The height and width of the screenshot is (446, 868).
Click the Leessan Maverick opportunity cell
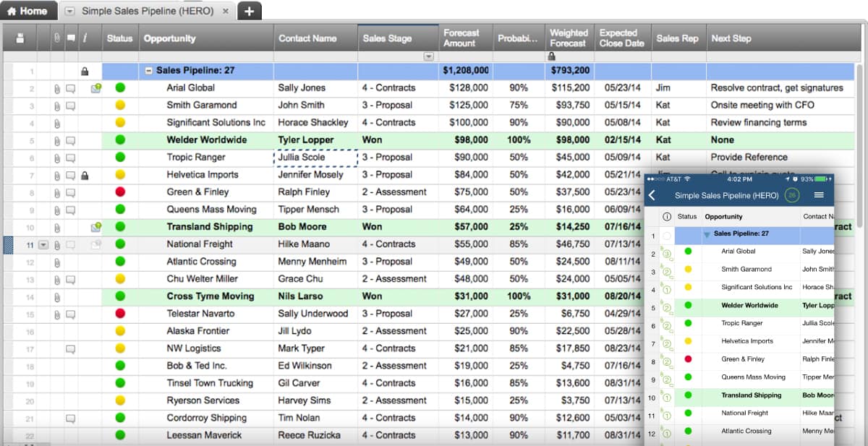[206, 435]
